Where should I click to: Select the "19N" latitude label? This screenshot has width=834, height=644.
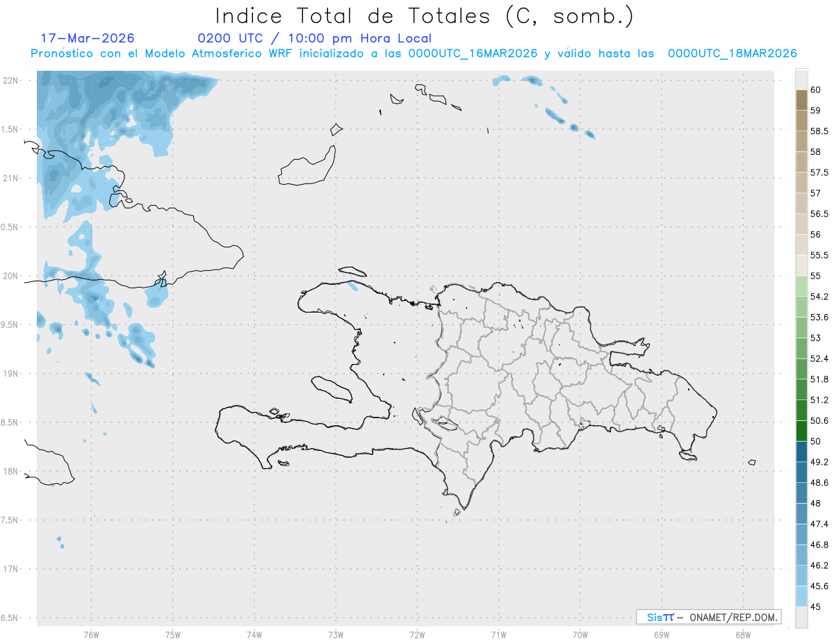click(x=12, y=374)
